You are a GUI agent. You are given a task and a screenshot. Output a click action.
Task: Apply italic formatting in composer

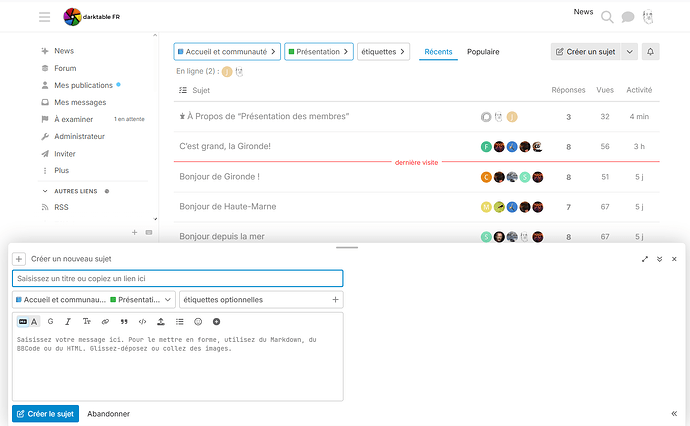pyautogui.click(x=68, y=322)
